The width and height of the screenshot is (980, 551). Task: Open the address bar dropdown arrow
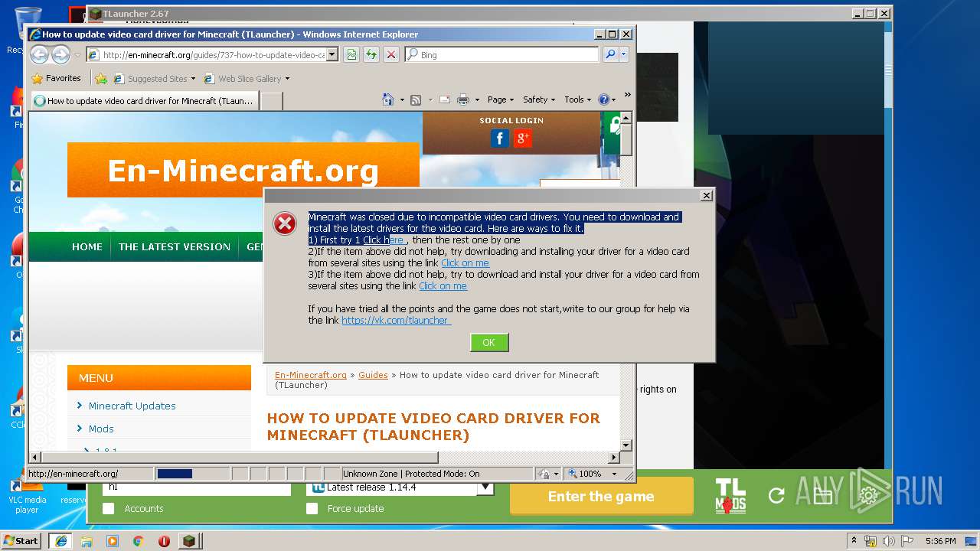coord(332,54)
